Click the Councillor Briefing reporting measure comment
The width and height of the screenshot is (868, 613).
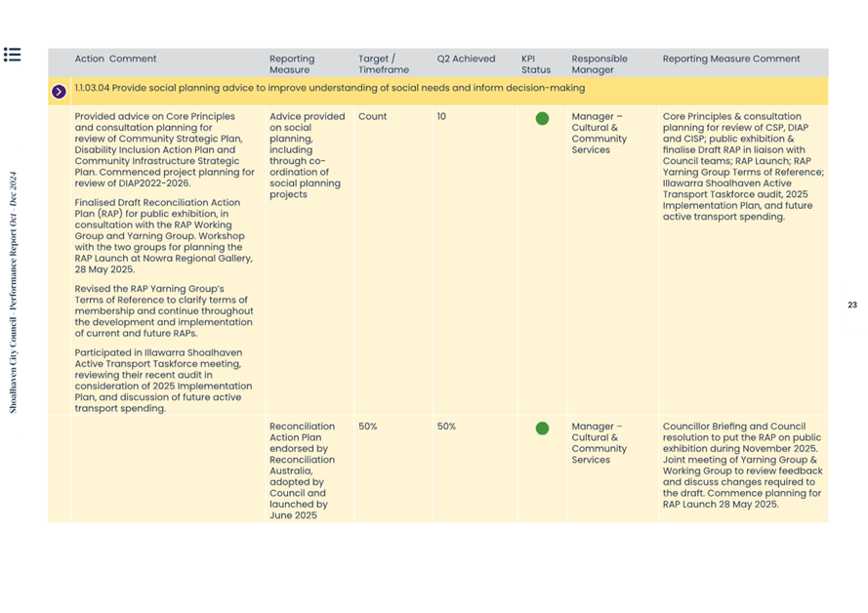741,465
